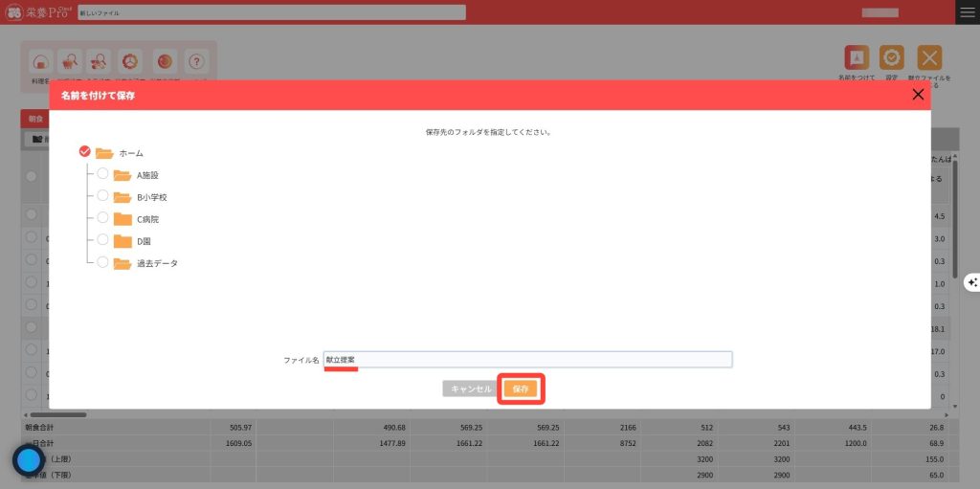Screen dimensions: 980x489
Task: Click the 栄養Pro logo icon
Action: (x=13, y=12)
